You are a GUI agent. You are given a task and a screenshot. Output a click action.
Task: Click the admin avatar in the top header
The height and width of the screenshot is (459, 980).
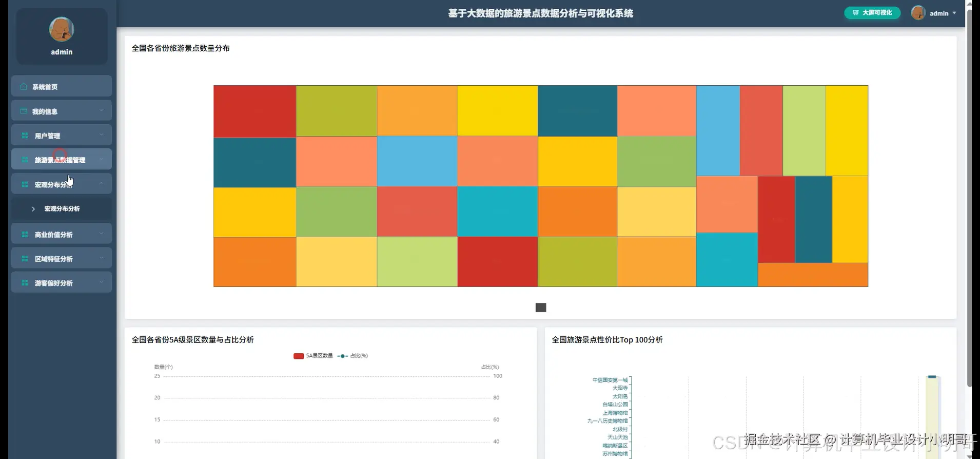[x=918, y=13]
